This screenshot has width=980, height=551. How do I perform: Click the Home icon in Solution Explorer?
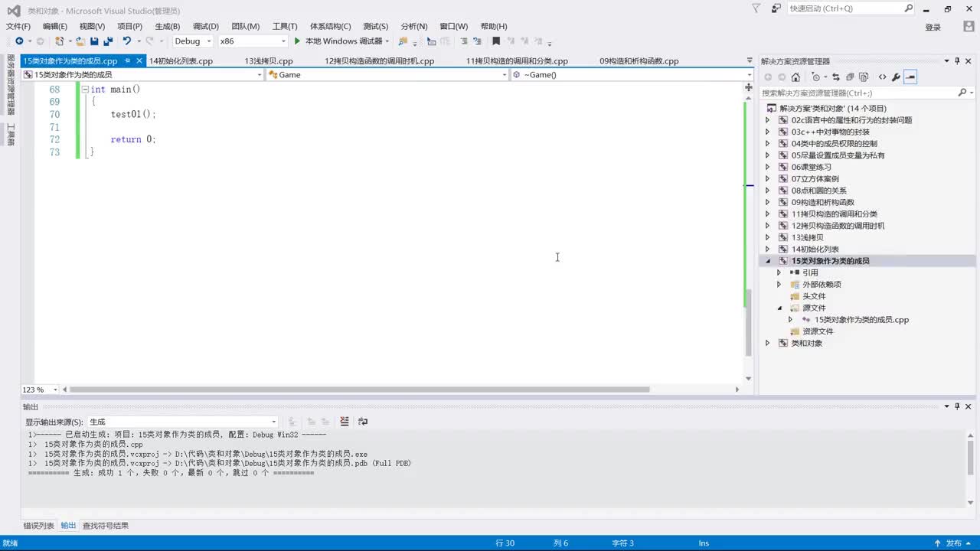(795, 77)
